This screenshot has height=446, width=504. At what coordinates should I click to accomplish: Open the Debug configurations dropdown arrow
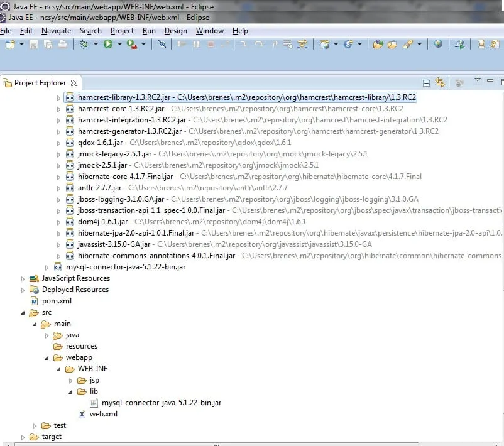96,44
